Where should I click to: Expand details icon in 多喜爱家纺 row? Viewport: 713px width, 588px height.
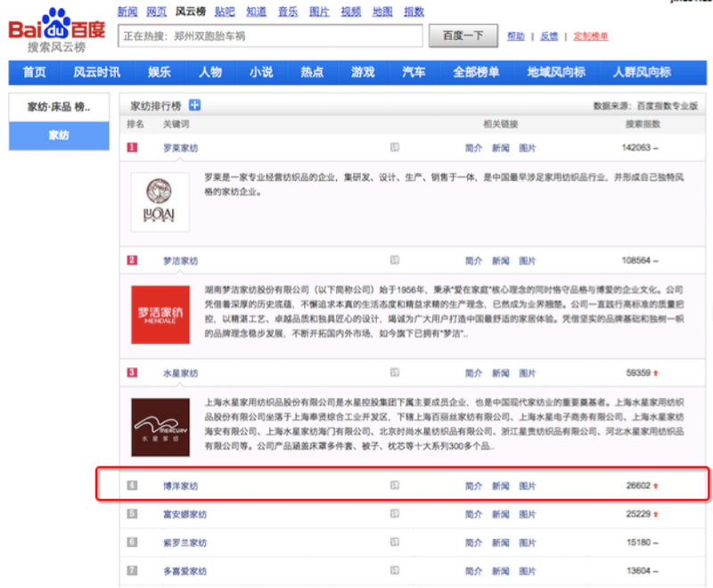click(x=395, y=570)
